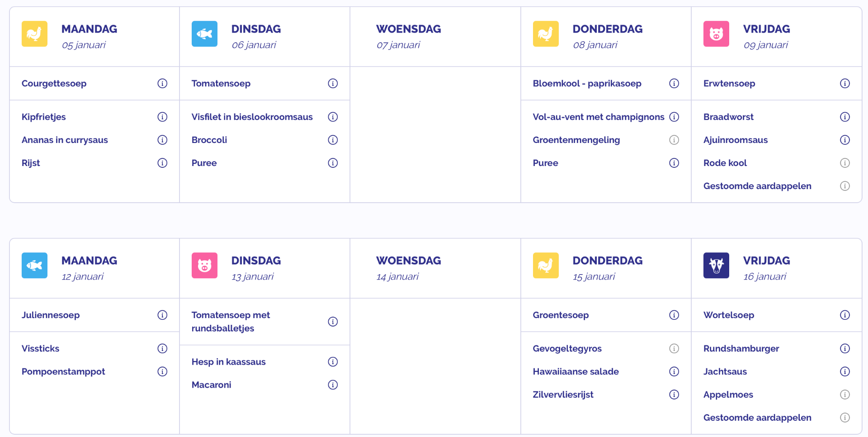This screenshot has width=868, height=437.
Task: Click Tomatensoep met rundsballetjes
Action: pyautogui.click(x=231, y=322)
